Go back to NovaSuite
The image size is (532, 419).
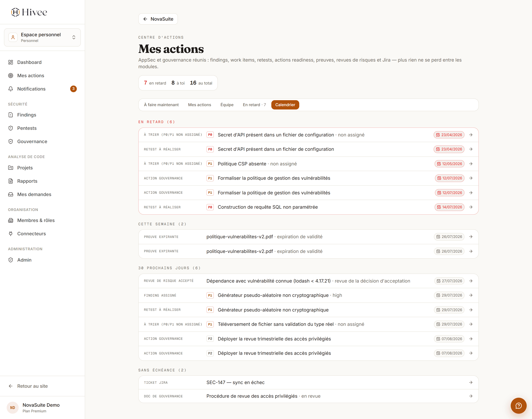point(158,19)
